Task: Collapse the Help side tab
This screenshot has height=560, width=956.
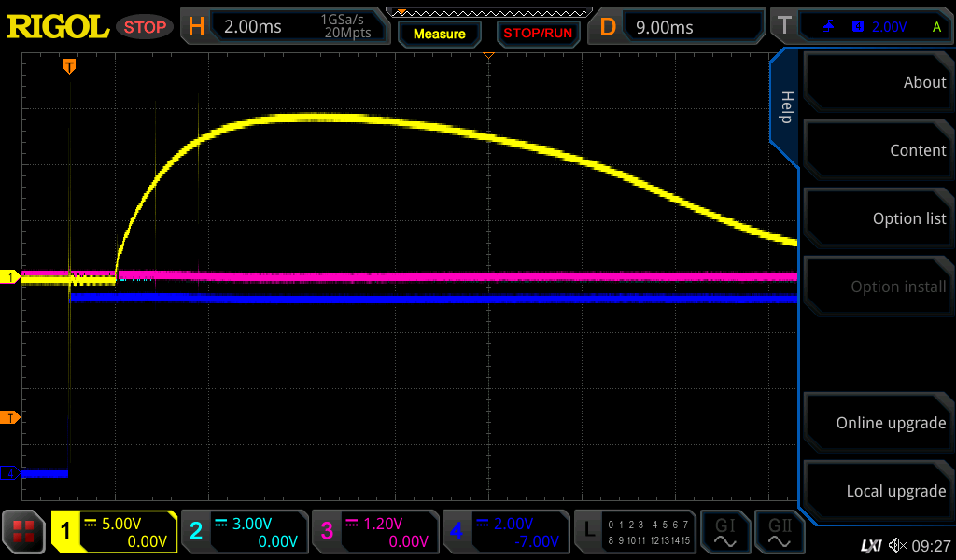Action: (x=785, y=107)
